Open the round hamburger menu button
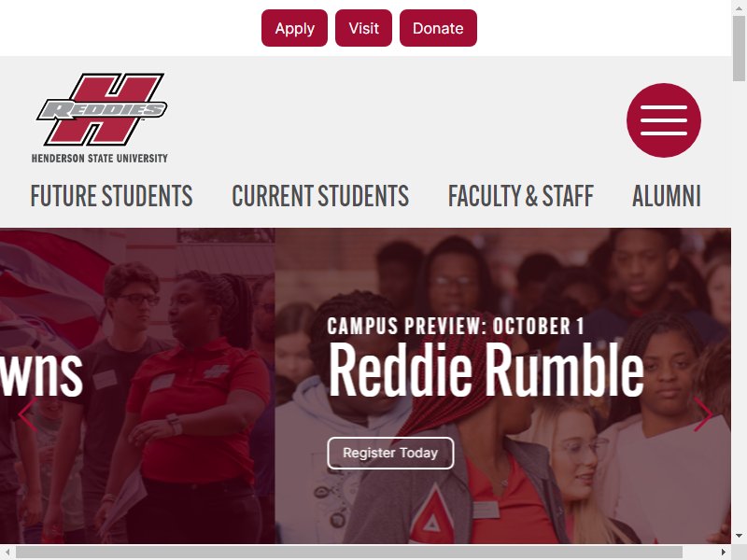 663,120
